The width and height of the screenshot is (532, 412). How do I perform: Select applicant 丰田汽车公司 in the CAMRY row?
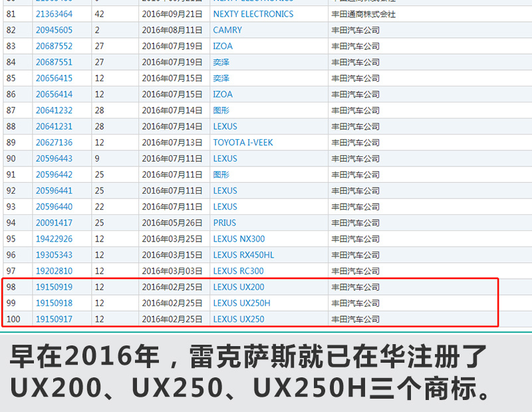[355, 30]
